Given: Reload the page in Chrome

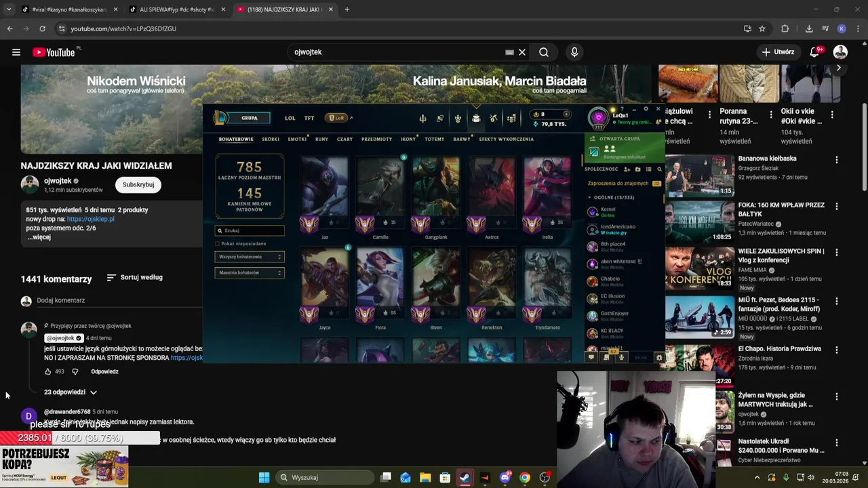Looking at the screenshot, I should pos(42,28).
